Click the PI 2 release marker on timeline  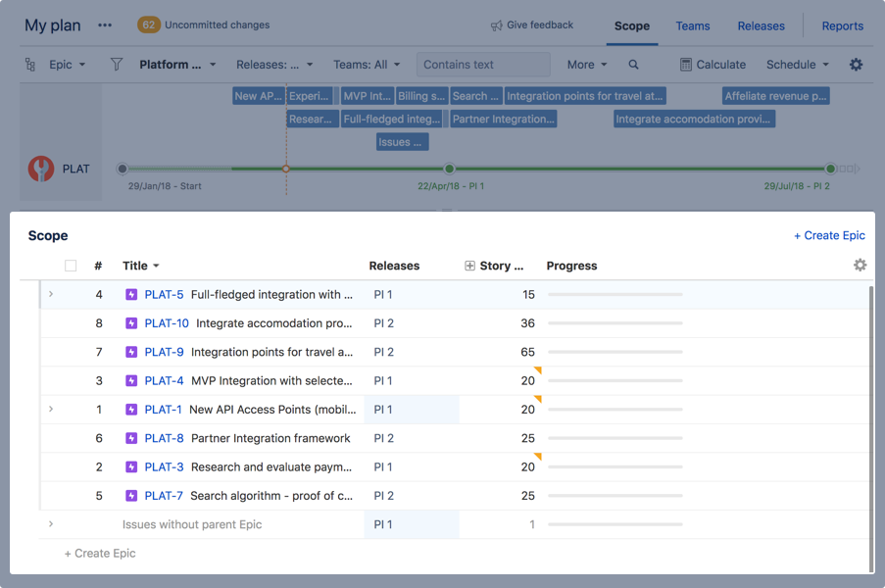pos(830,169)
